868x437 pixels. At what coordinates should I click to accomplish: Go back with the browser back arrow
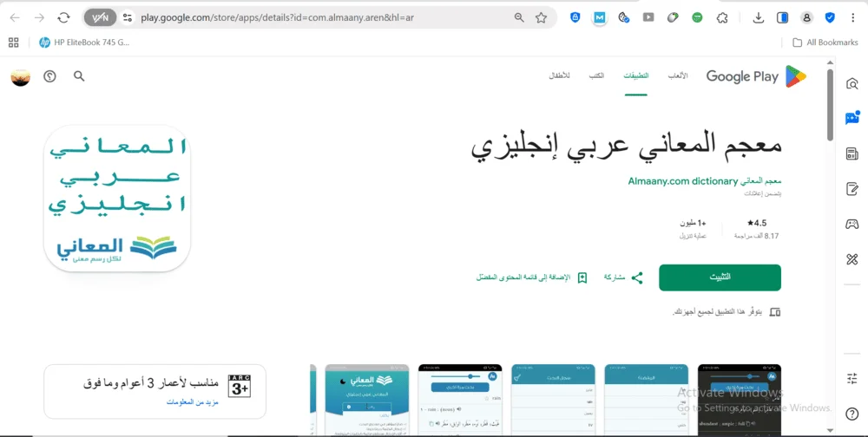[15, 17]
